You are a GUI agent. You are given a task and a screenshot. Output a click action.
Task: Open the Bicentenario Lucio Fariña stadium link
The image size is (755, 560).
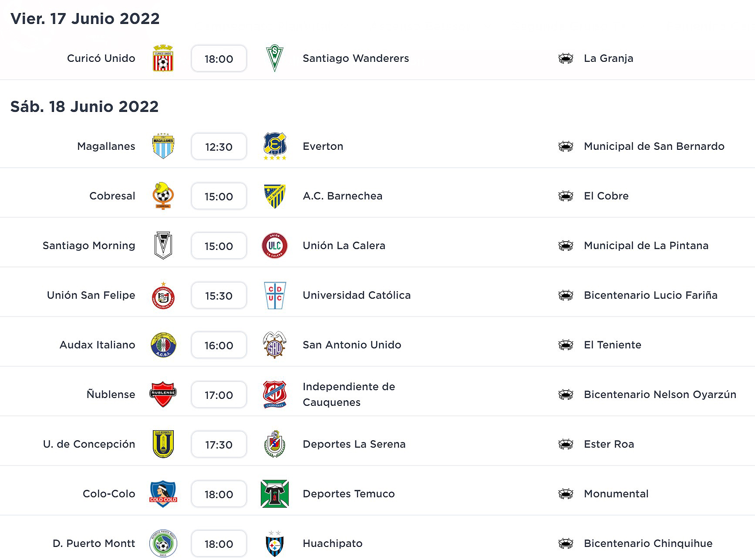pyautogui.click(x=651, y=295)
